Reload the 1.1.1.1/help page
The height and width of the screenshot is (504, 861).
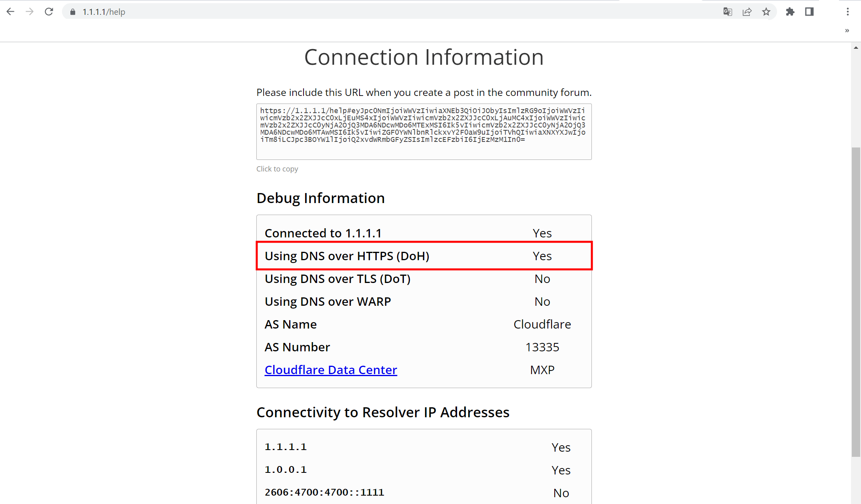pyautogui.click(x=49, y=12)
